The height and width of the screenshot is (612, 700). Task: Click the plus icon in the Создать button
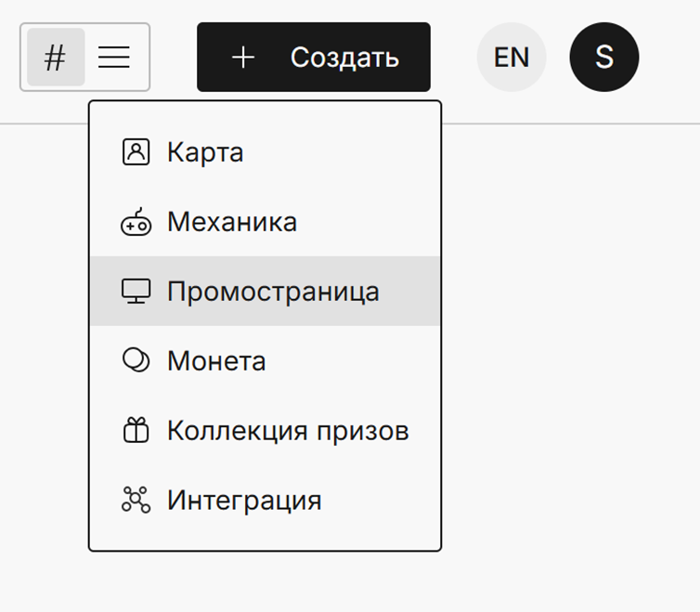point(243,58)
